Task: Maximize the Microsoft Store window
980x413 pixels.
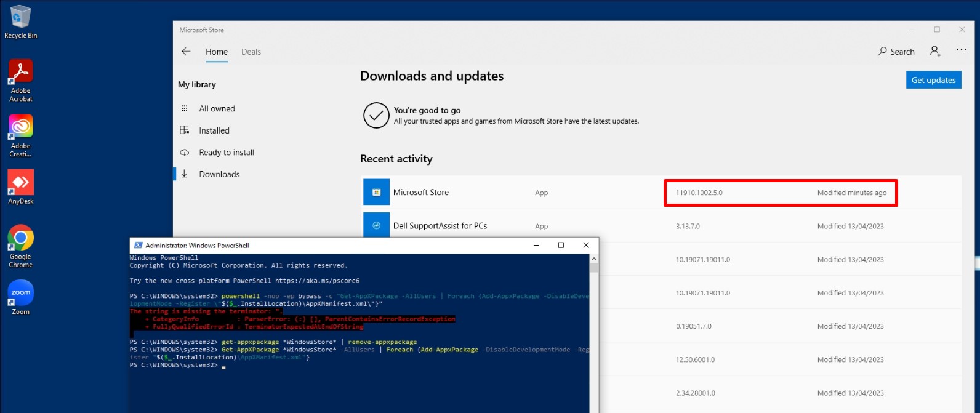Action: coord(937,30)
